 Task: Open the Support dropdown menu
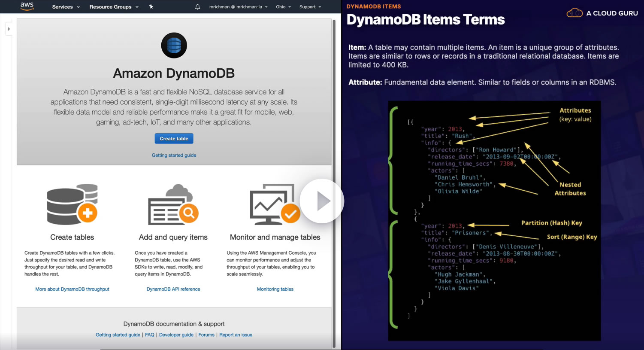(x=310, y=7)
